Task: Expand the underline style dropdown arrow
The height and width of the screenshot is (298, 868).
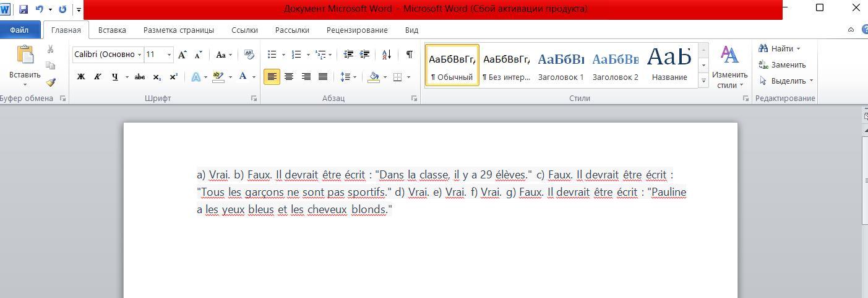Action: [x=127, y=77]
